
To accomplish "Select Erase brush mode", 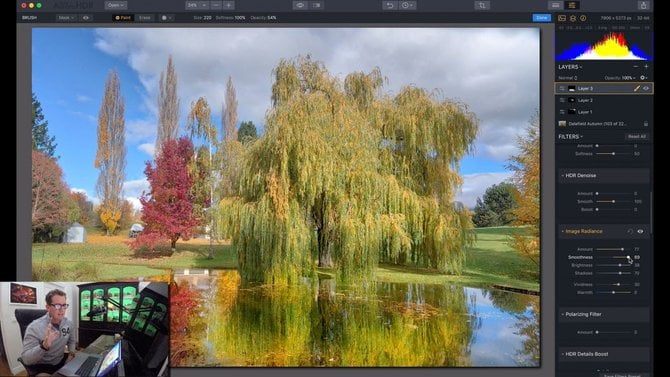I will coord(145,18).
